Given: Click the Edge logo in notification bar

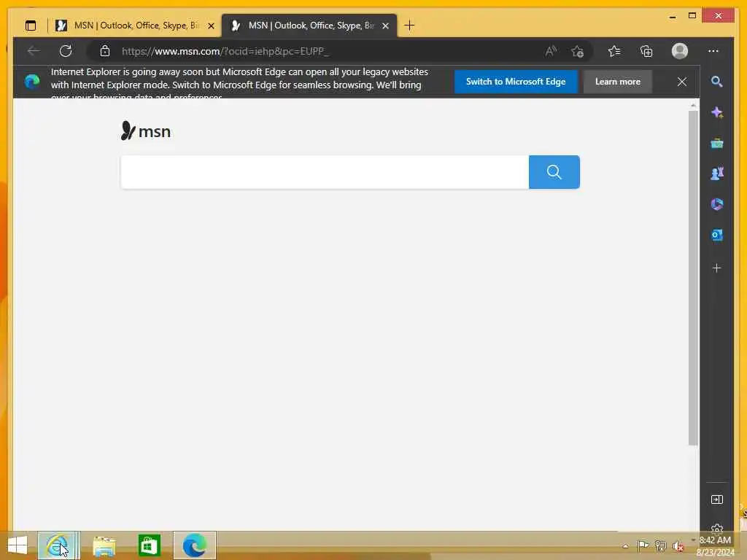Looking at the screenshot, I should point(32,82).
